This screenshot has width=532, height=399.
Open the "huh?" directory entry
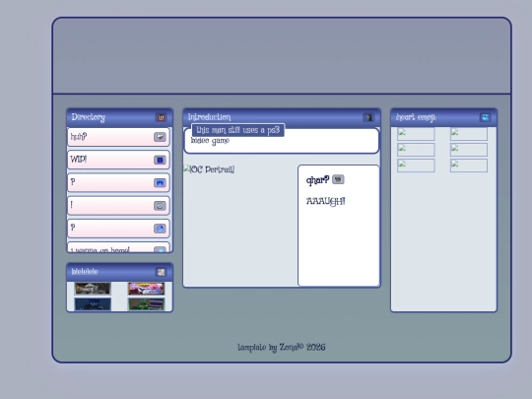pos(118,137)
